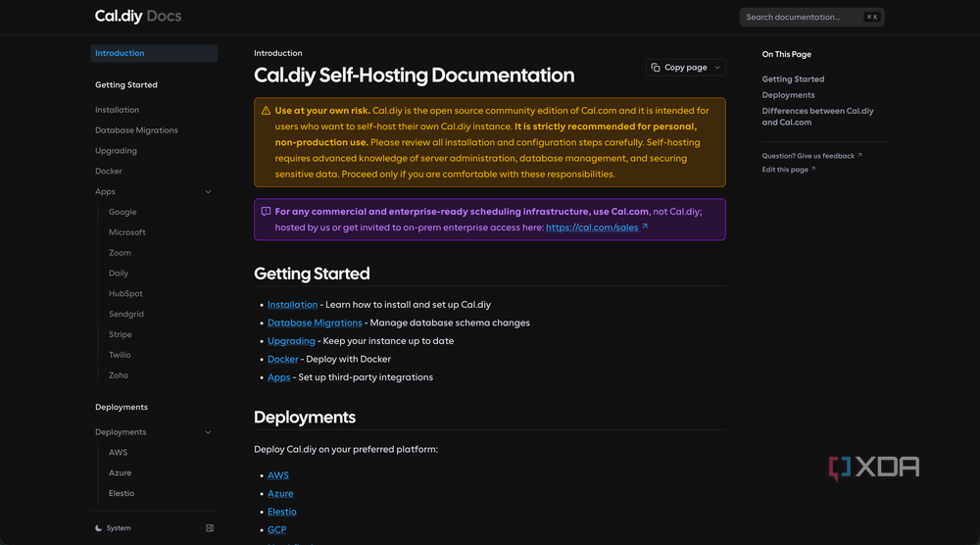Viewport: 980px width, 545px height.
Task: Open the Stripe app page
Action: (120, 334)
